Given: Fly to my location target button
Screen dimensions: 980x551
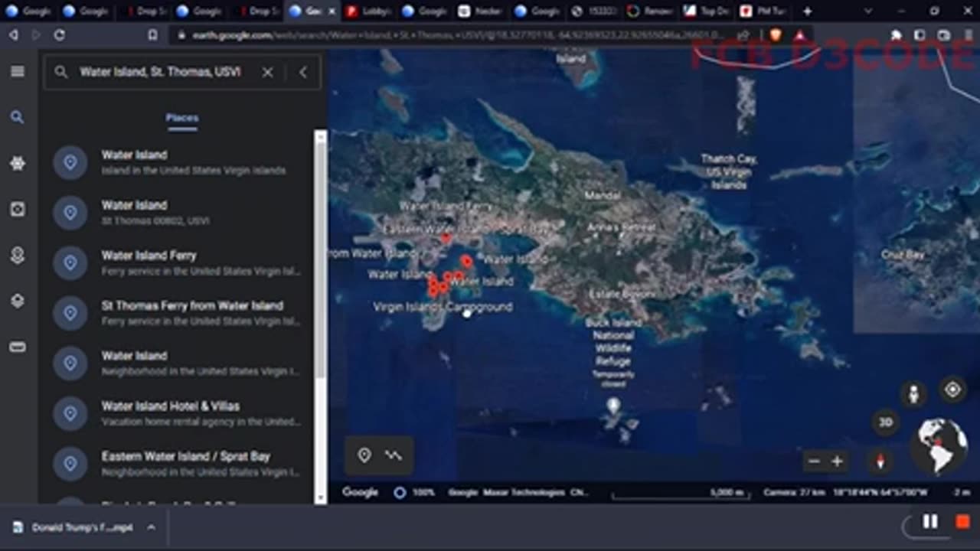Looking at the screenshot, I should 952,390.
